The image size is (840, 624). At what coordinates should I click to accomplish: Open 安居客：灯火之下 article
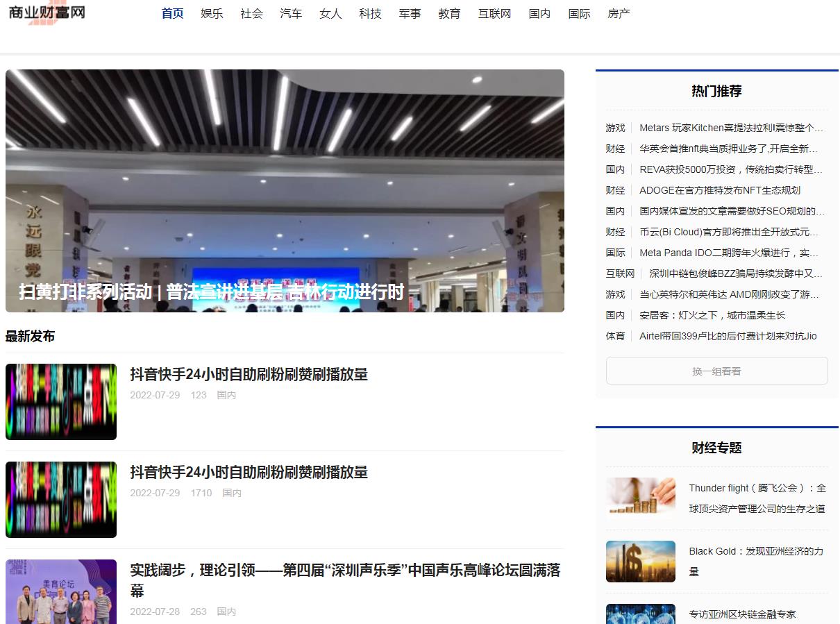pyautogui.click(x=712, y=315)
